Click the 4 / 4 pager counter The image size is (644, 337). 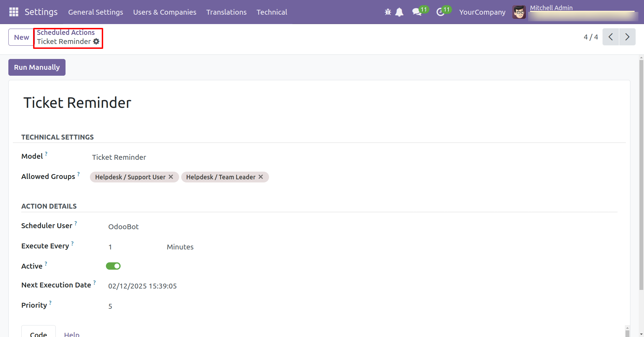[x=591, y=37]
